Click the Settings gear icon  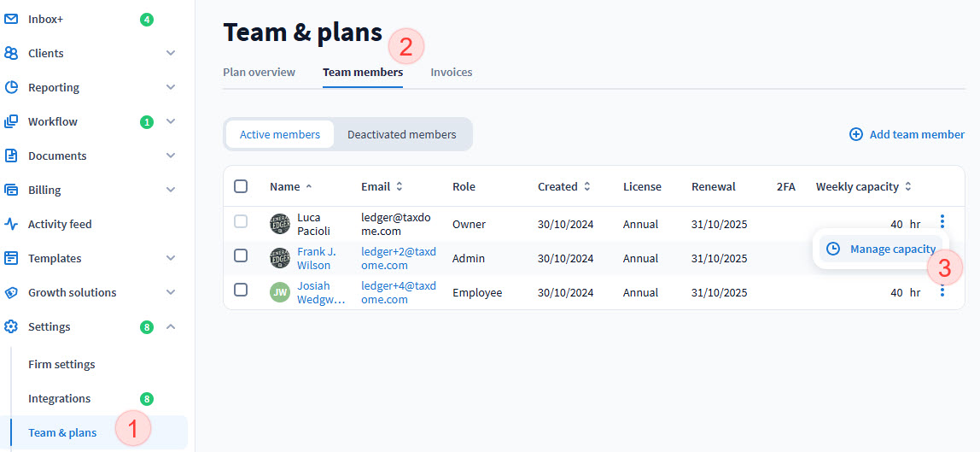tap(11, 326)
